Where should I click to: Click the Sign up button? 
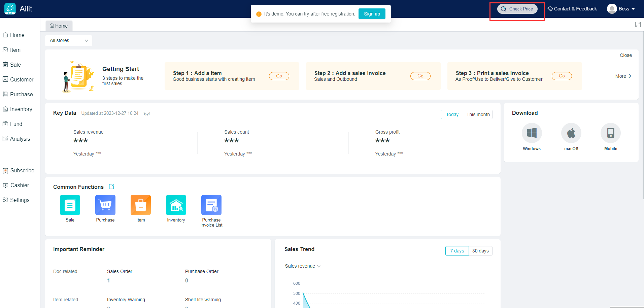[x=372, y=14]
